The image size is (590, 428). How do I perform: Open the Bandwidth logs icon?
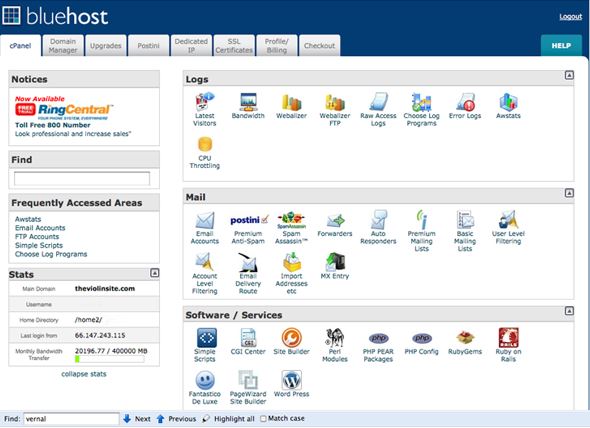pos(248,102)
